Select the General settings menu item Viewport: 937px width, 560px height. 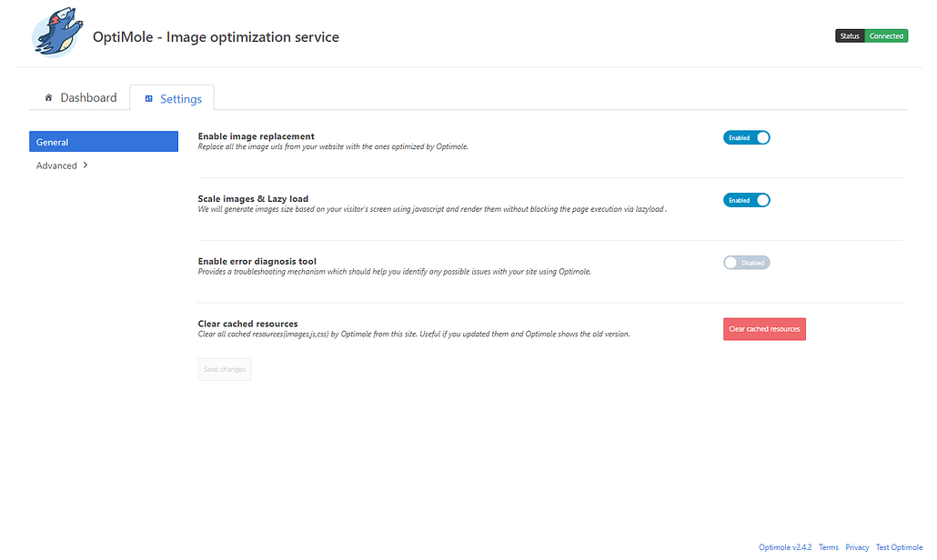104,142
